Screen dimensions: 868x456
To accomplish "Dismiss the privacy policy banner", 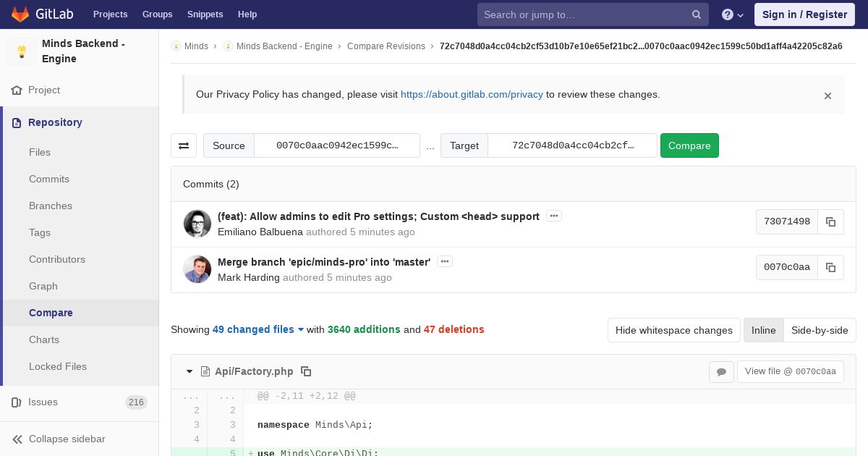I will 827,96.
